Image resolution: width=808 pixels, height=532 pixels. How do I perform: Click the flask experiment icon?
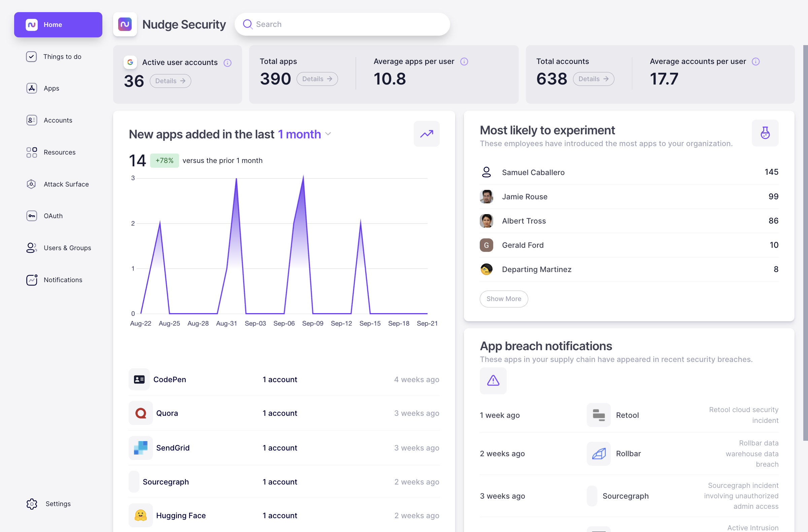(x=765, y=133)
